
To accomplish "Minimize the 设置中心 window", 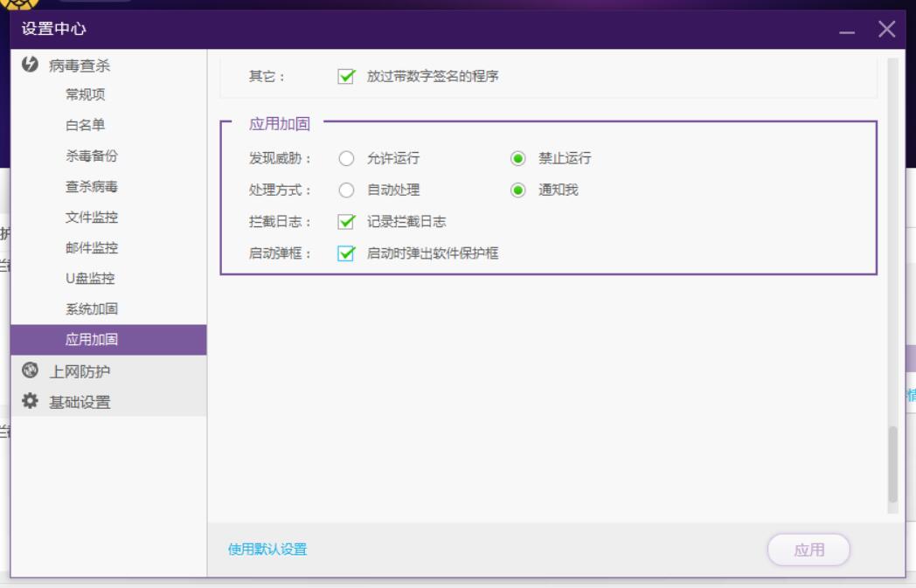I will click(x=846, y=32).
